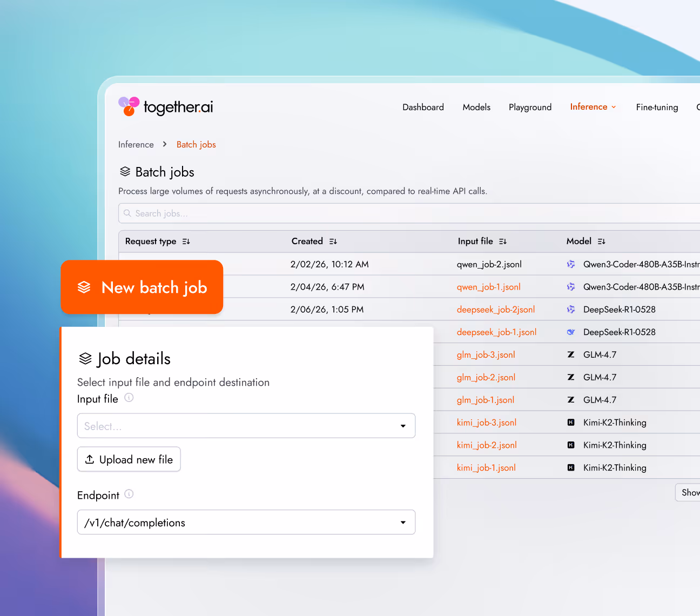Click the Batch jobs breadcrumb link
This screenshot has height=616, width=700.
click(x=196, y=144)
